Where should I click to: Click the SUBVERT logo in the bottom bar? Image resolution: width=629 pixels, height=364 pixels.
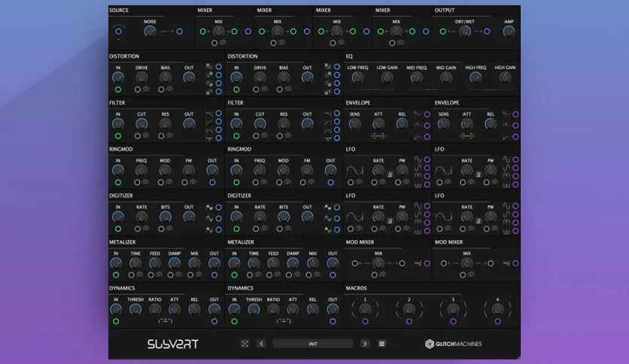[x=173, y=344]
